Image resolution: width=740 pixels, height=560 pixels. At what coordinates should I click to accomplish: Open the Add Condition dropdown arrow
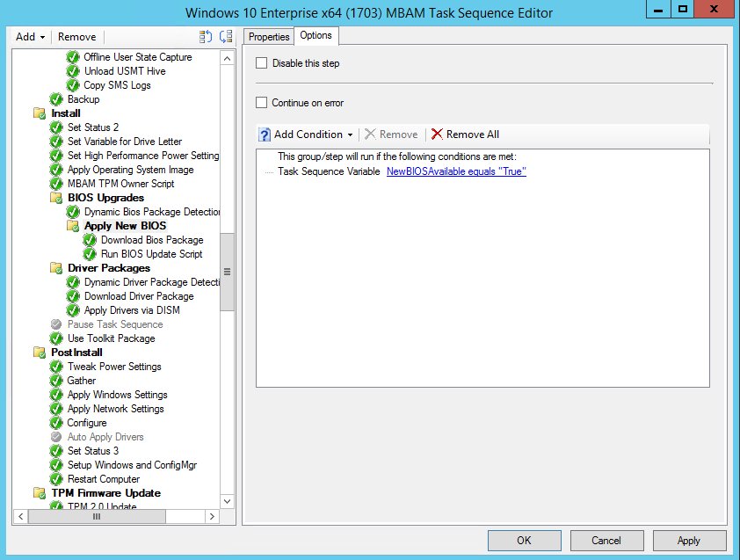[x=350, y=135]
